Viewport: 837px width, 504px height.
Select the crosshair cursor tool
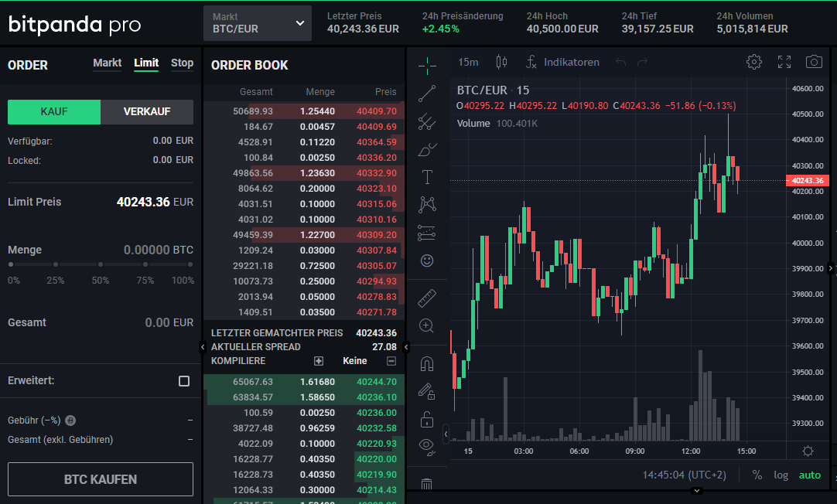427,66
